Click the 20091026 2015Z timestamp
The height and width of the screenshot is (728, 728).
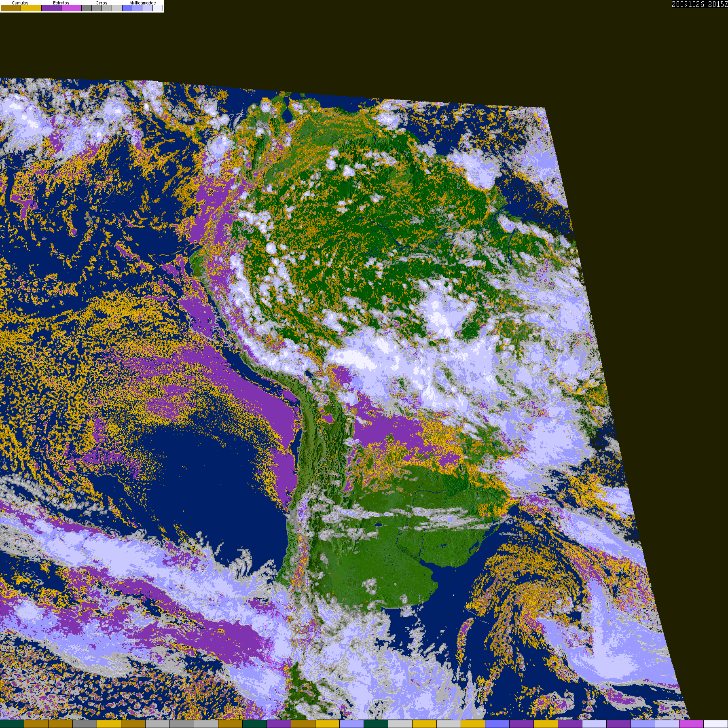(x=700, y=4)
